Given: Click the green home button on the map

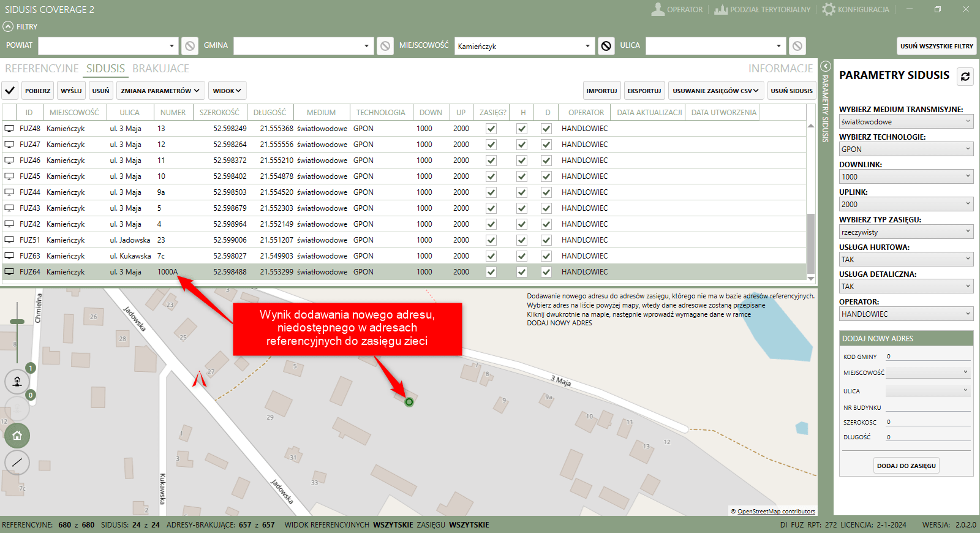Looking at the screenshot, I should click(x=17, y=436).
